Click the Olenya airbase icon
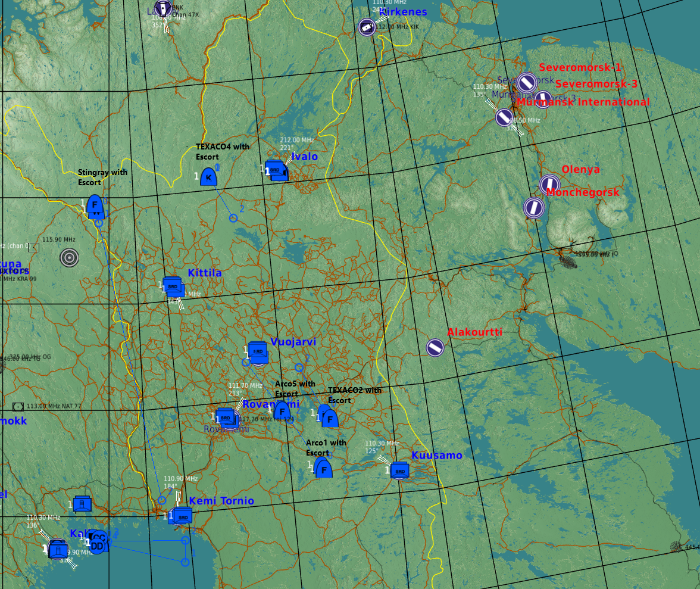Image resolution: width=700 pixels, height=589 pixels. point(549,185)
